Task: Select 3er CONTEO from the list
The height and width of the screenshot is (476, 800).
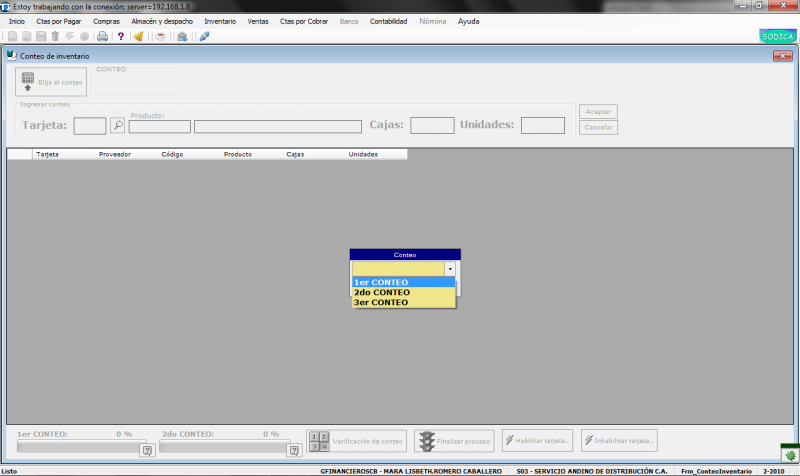Action: tap(404, 302)
